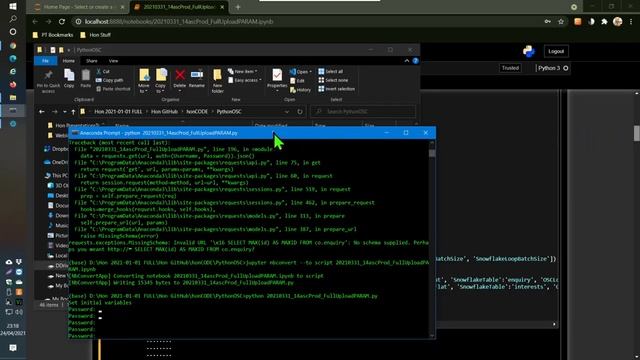Click the Copy icon in Explorer ribbon

(69, 78)
